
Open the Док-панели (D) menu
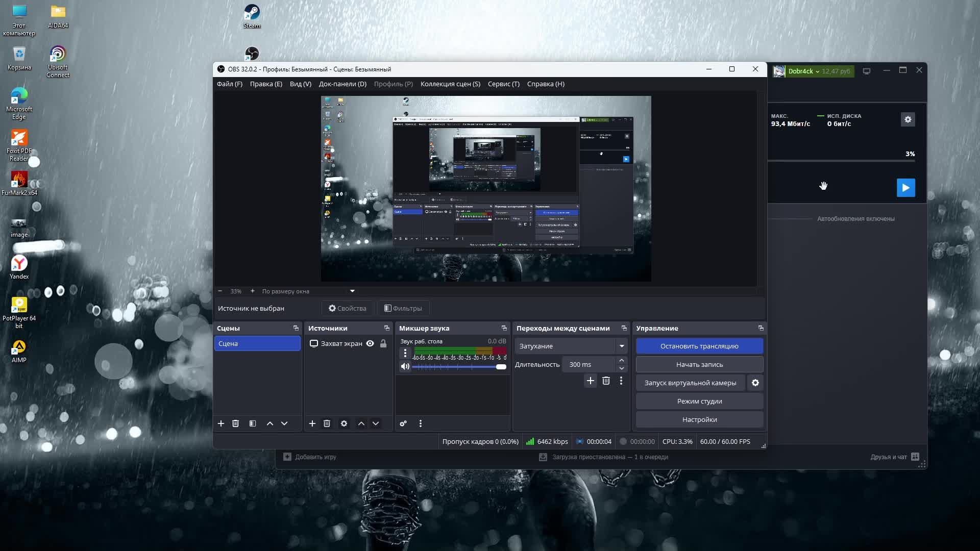[x=342, y=84]
